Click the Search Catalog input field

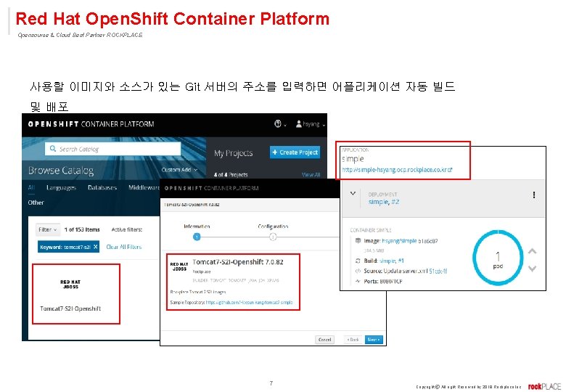[113, 149]
